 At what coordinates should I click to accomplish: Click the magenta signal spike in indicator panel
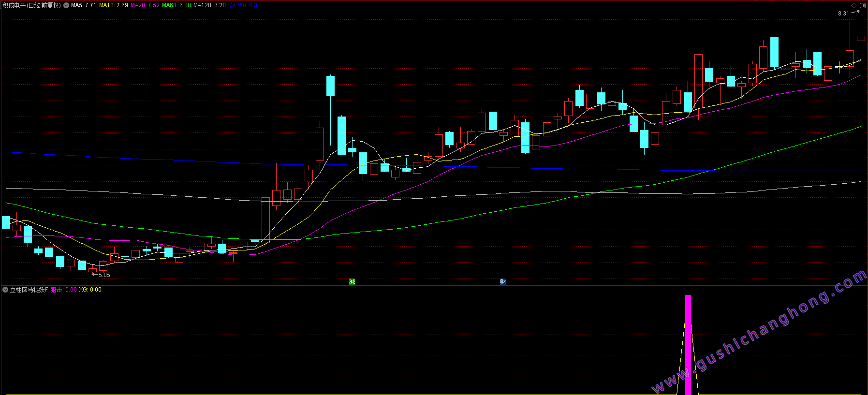point(688,345)
